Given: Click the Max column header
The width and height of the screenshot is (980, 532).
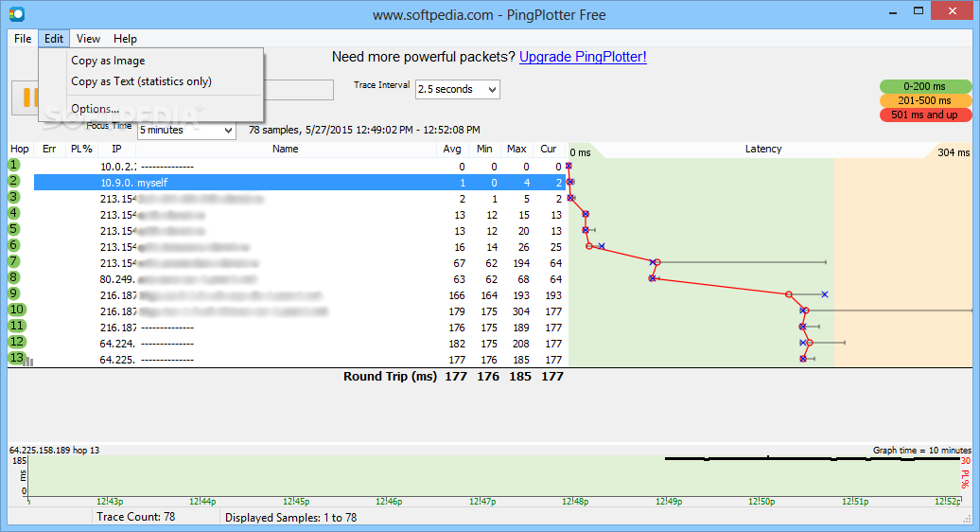Looking at the screenshot, I should [x=516, y=149].
